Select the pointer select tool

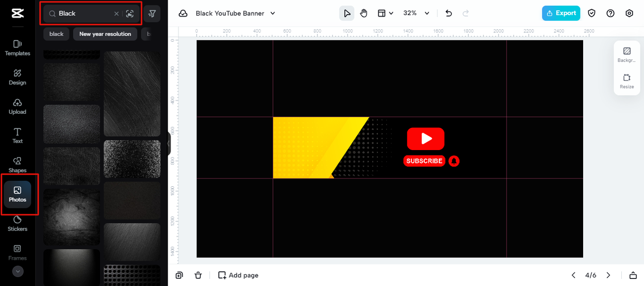point(347,13)
